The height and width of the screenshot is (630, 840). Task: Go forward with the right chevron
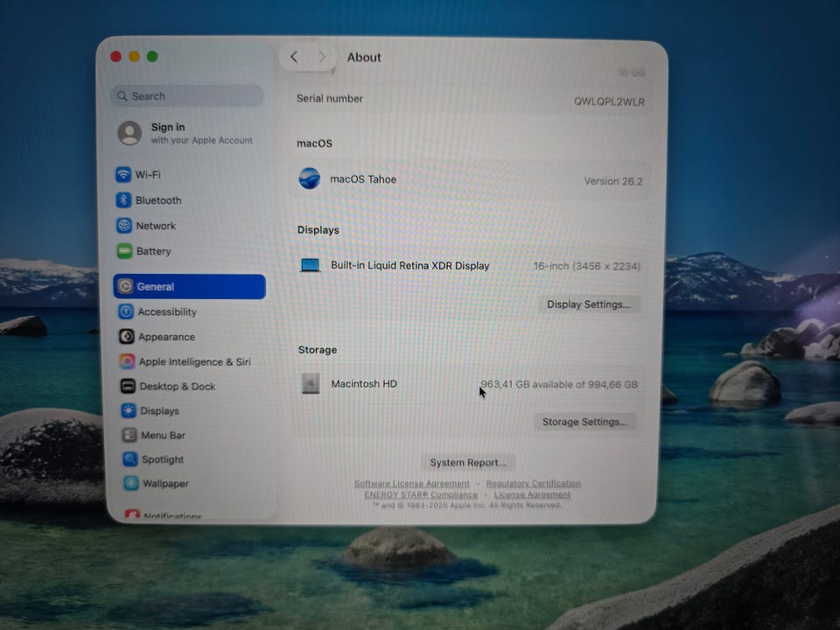[322, 56]
